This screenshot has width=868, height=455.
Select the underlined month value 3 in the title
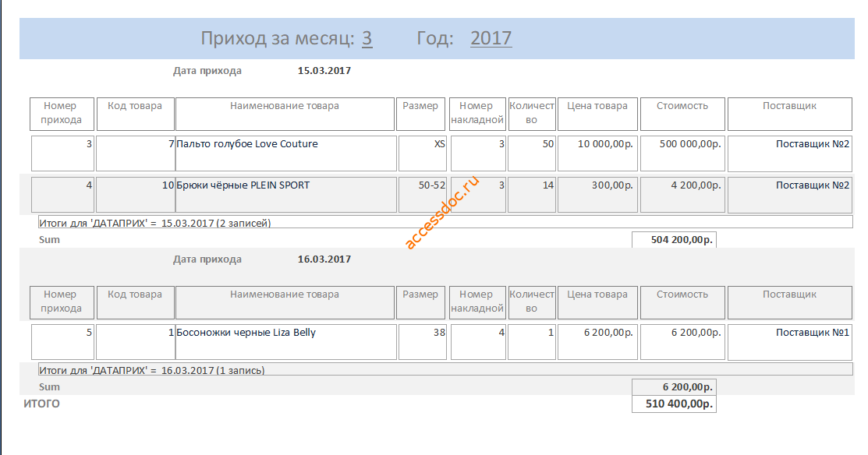click(x=367, y=38)
